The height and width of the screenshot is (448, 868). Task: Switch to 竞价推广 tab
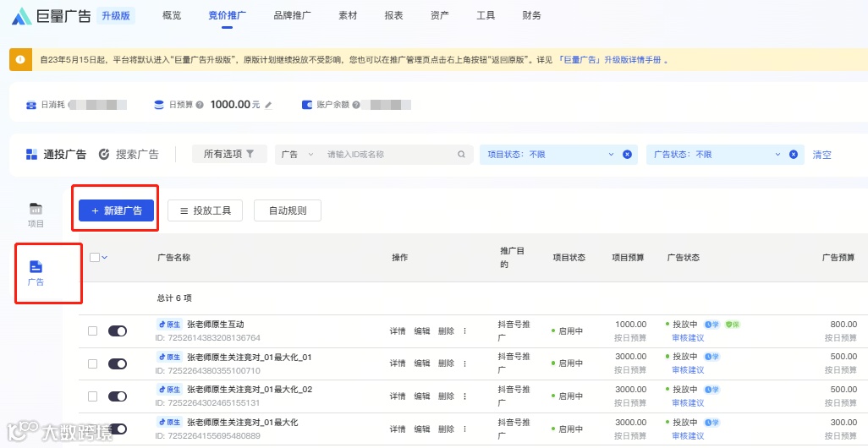(227, 15)
